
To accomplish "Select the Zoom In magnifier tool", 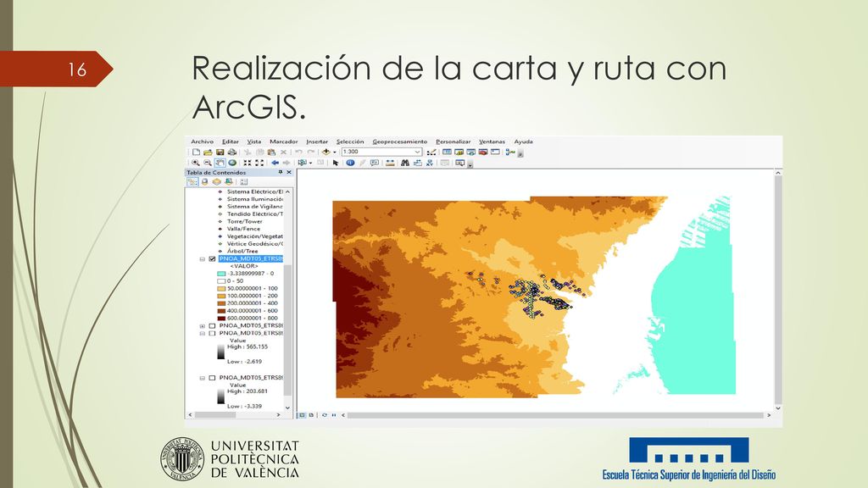I will (196, 163).
